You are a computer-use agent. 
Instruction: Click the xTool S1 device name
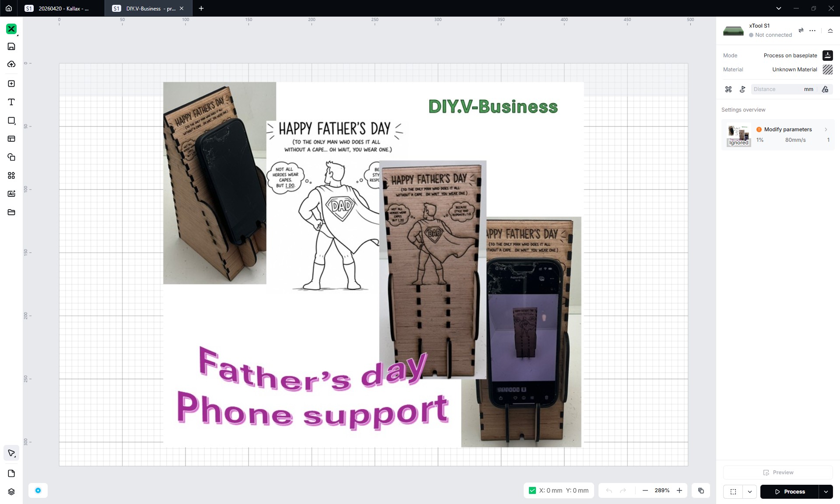(759, 26)
